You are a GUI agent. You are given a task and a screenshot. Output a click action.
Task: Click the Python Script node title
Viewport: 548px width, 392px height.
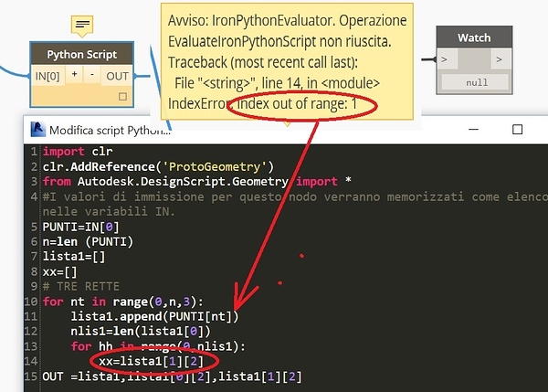click(82, 55)
